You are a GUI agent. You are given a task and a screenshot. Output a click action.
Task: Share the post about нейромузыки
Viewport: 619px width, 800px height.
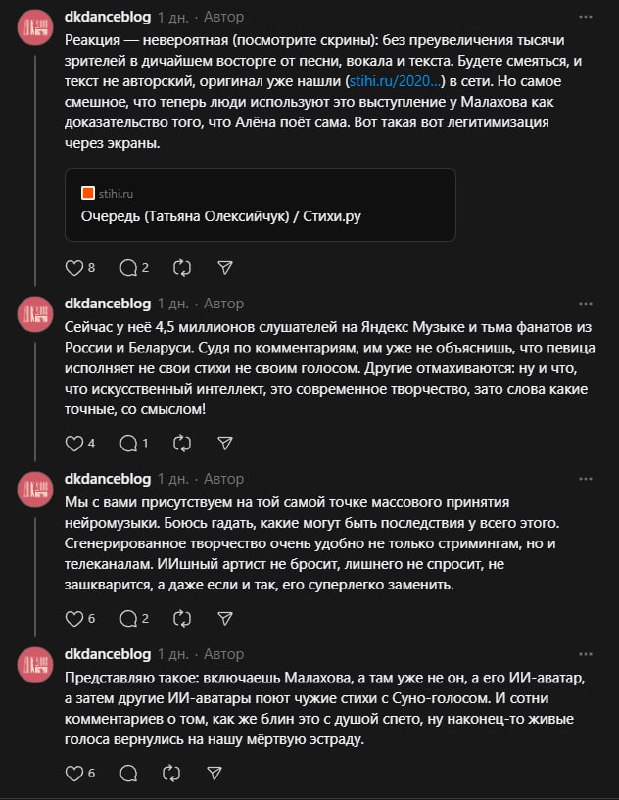(x=225, y=618)
